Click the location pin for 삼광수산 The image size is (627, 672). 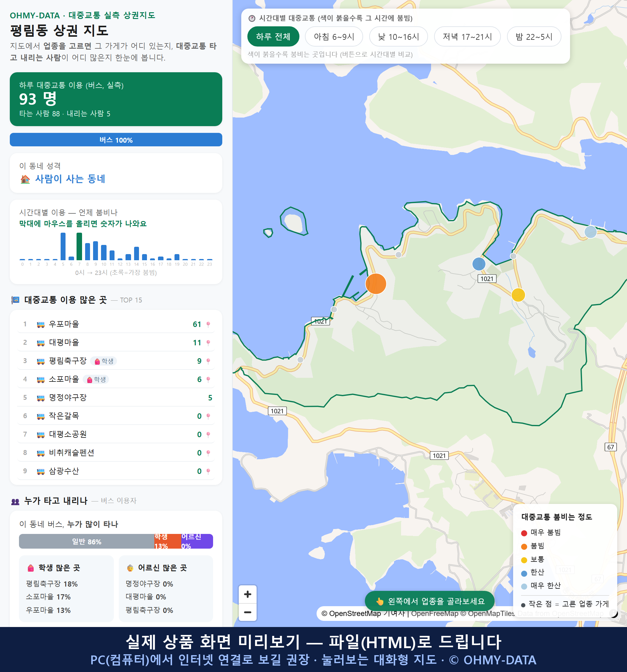tap(208, 471)
